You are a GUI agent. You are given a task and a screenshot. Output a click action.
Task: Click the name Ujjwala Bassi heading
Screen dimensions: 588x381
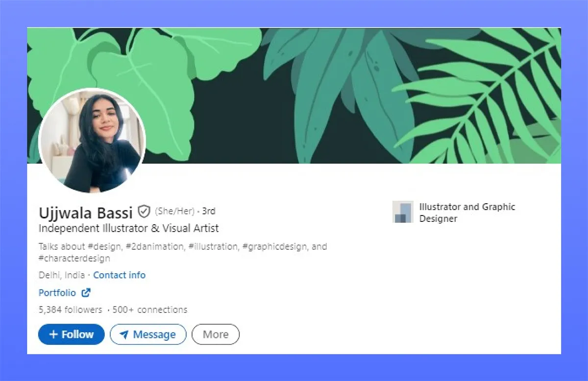pos(86,213)
